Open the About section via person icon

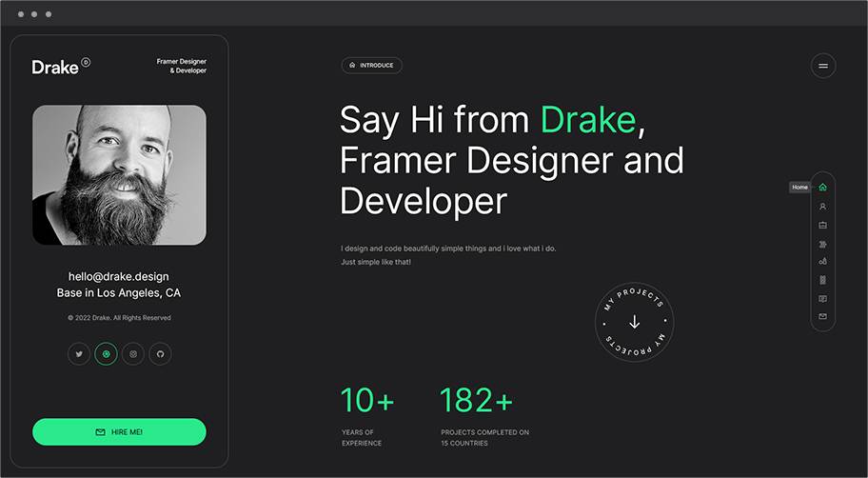pos(822,206)
